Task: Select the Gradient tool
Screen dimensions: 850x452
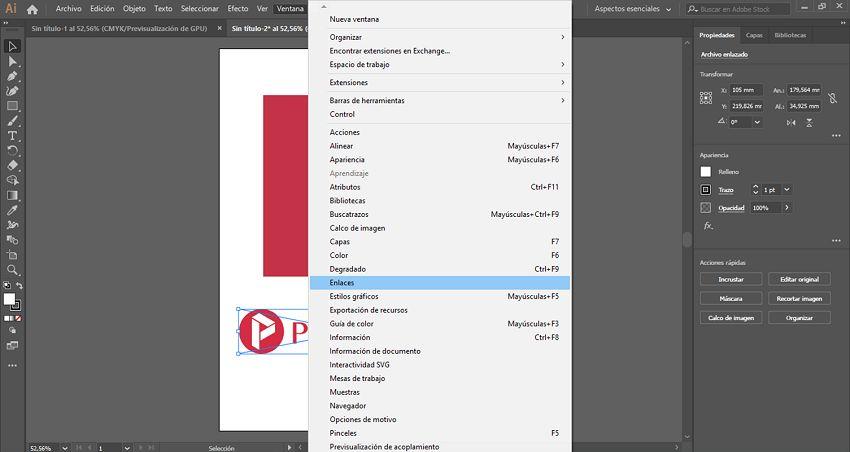Action: pos(12,195)
